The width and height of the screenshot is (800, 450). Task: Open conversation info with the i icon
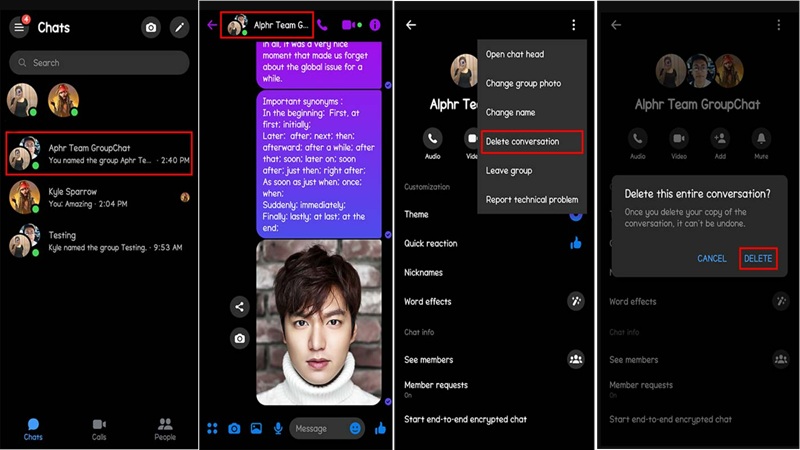[375, 24]
